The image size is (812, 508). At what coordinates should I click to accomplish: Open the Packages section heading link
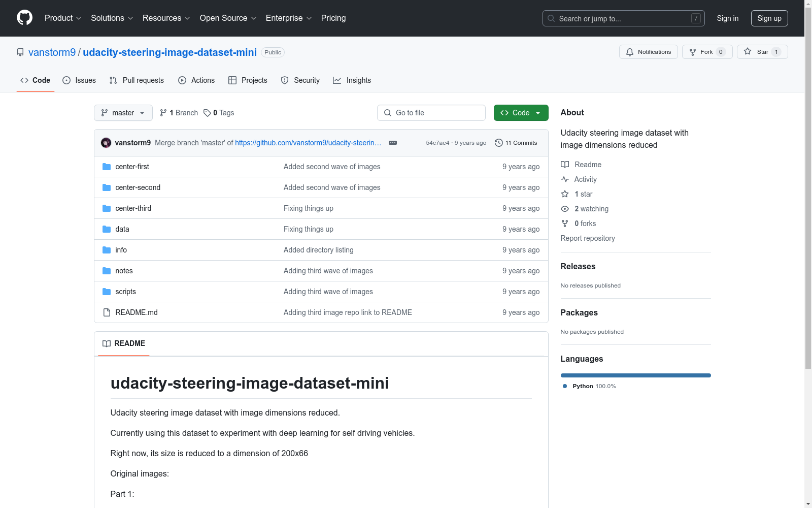pos(579,312)
